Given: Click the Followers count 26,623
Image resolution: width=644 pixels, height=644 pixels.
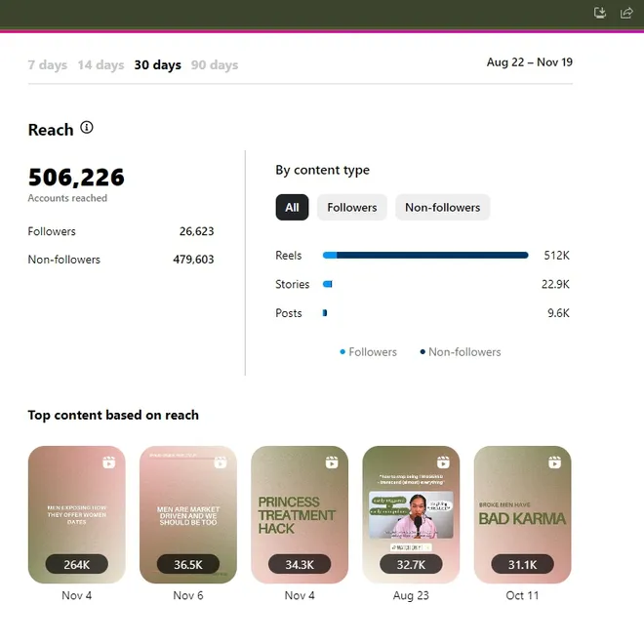Looking at the screenshot, I should tap(197, 231).
